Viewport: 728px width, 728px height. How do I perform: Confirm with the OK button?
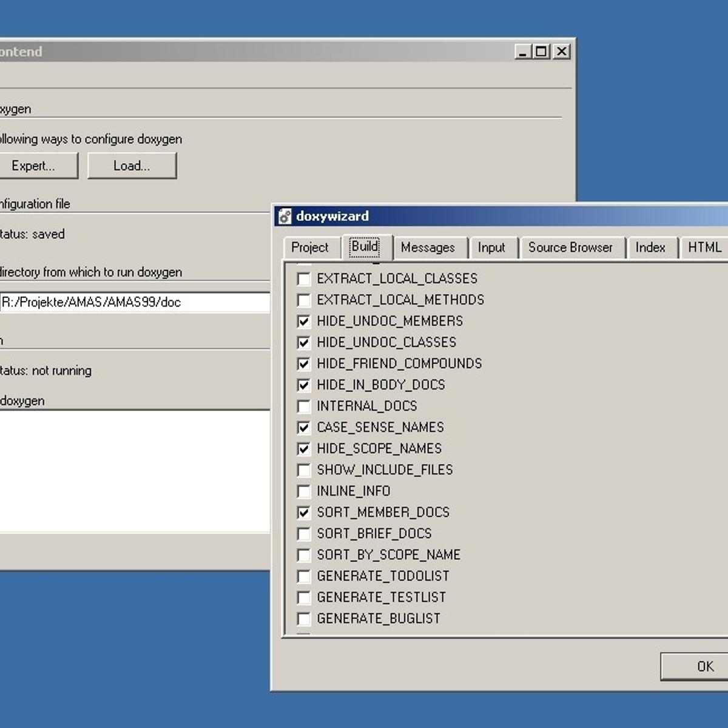pyautogui.click(x=695, y=667)
